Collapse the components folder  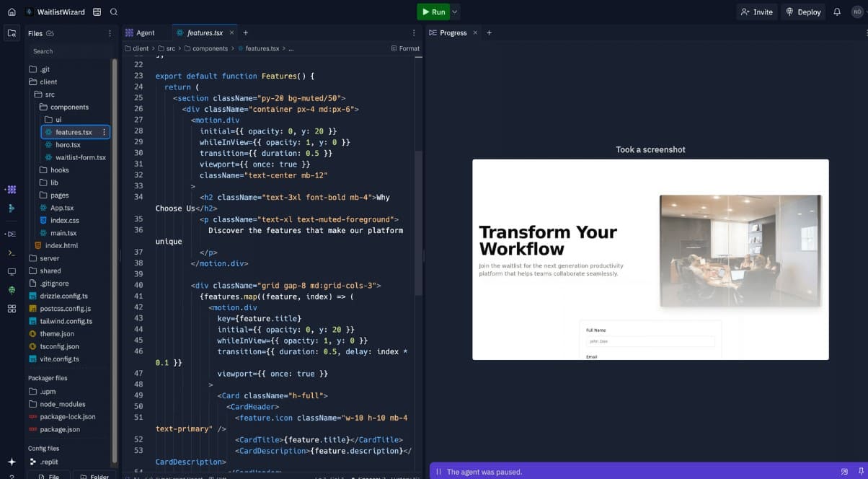pyautogui.click(x=69, y=107)
